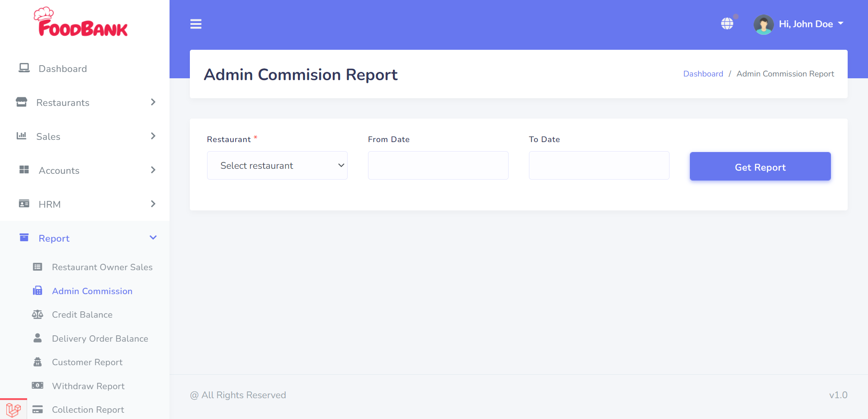Image resolution: width=868 pixels, height=419 pixels.
Task: Open the globe language selector
Action: point(727,24)
